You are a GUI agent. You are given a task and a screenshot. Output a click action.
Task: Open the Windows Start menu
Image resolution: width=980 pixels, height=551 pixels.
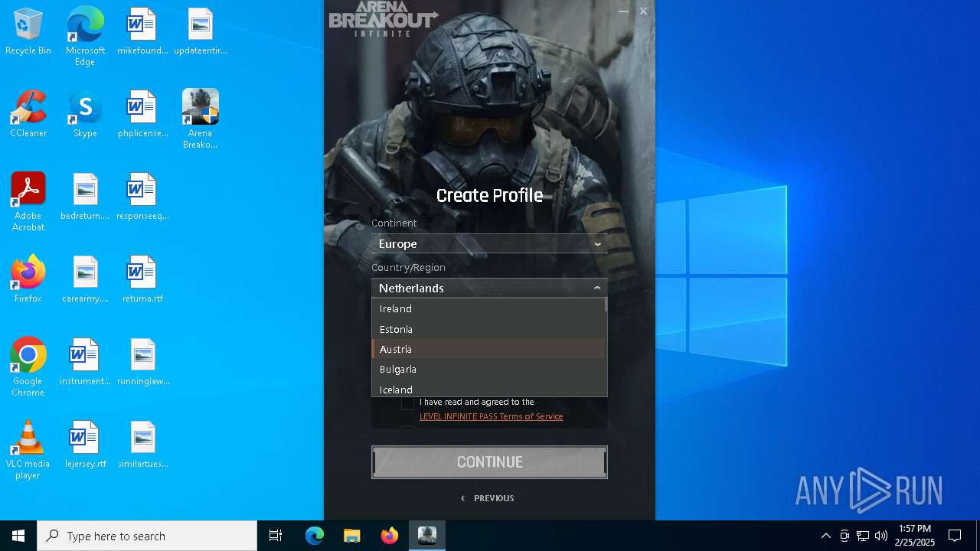click(18, 536)
